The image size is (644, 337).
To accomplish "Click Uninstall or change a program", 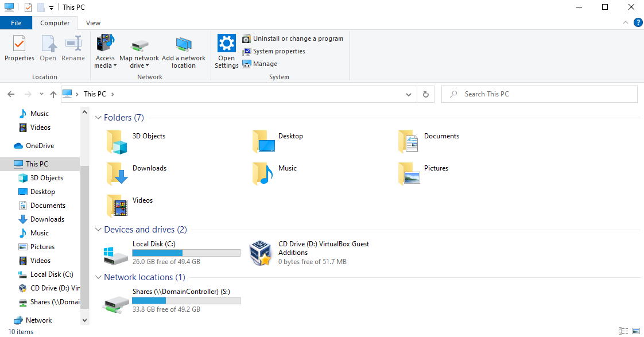I will click(297, 38).
